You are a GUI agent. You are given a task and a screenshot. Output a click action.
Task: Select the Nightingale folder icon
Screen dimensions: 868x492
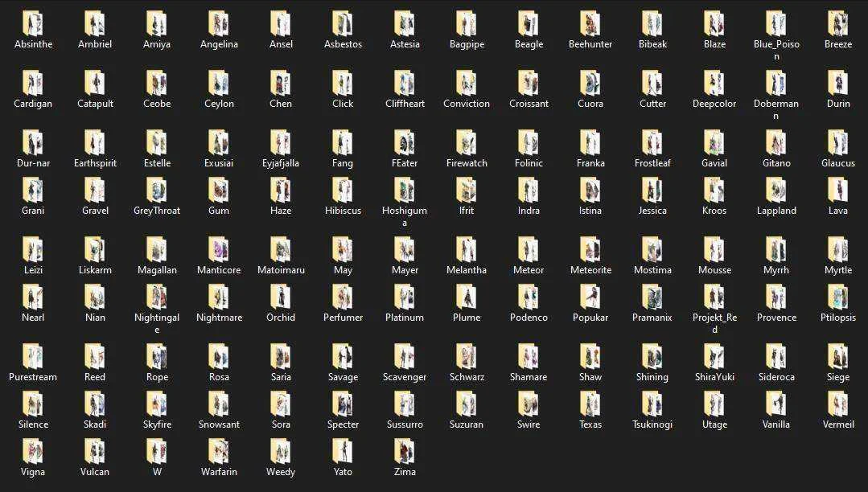[x=157, y=297]
